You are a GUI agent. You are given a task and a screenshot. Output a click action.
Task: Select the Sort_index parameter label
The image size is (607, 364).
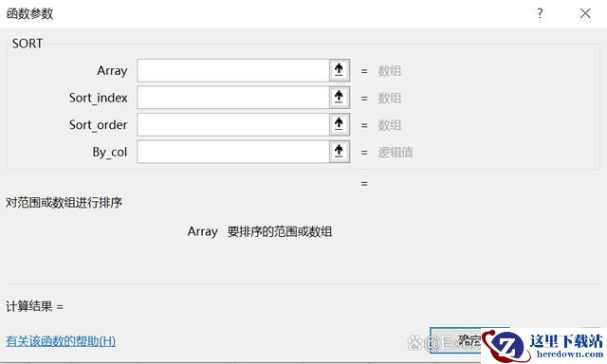click(x=98, y=98)
